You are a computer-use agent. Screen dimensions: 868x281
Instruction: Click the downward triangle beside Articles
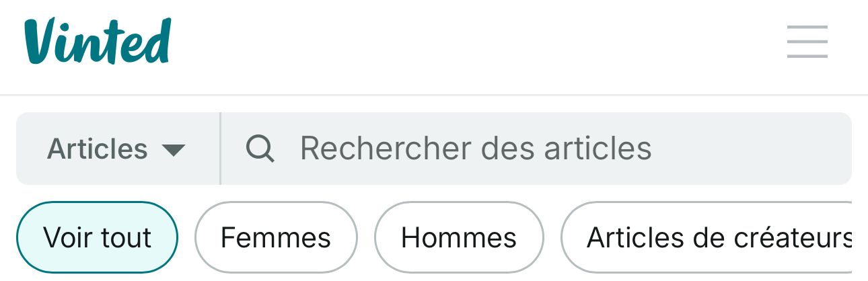(x=174, y=149)
